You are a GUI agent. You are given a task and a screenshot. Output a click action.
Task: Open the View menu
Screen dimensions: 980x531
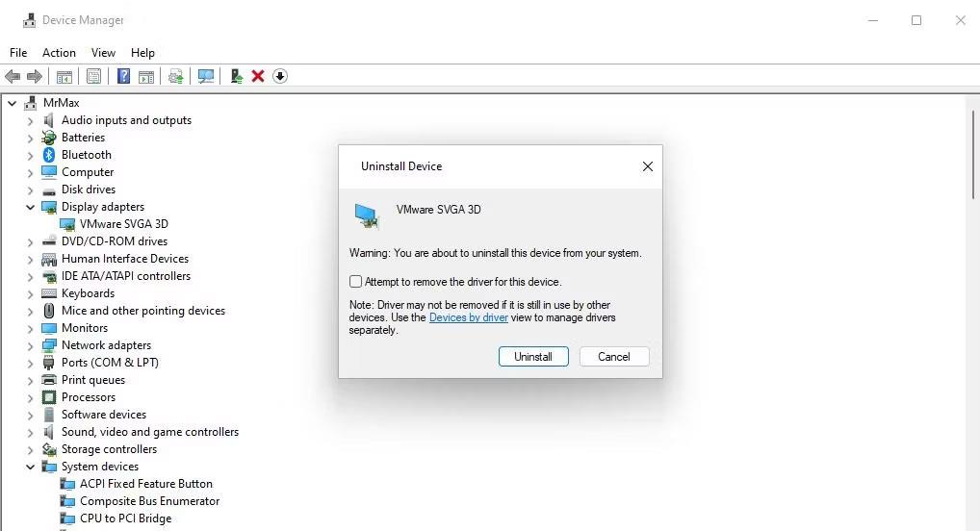tap(103, 53)
